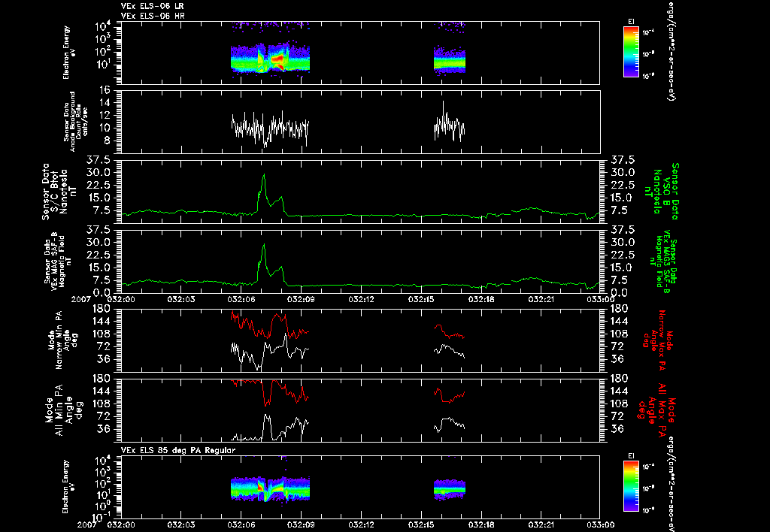
Task: Click '032:12' under the MAG SAF-B panel
Action: pyautogui.click(x=362, y=299)
